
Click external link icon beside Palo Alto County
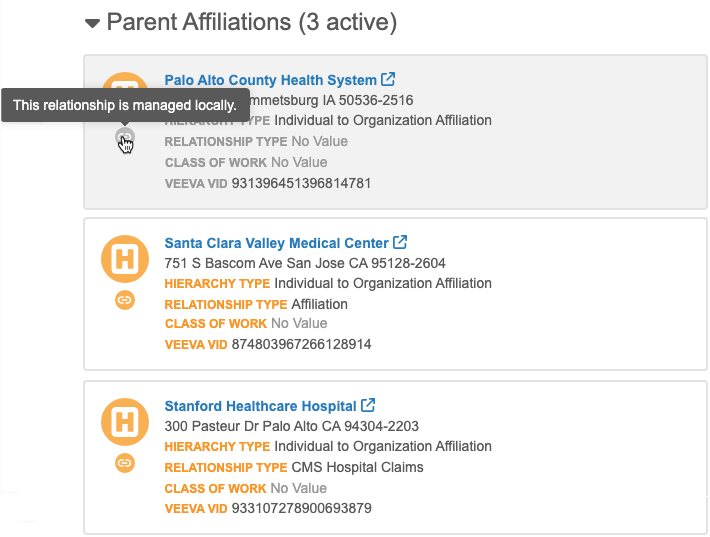389,80
